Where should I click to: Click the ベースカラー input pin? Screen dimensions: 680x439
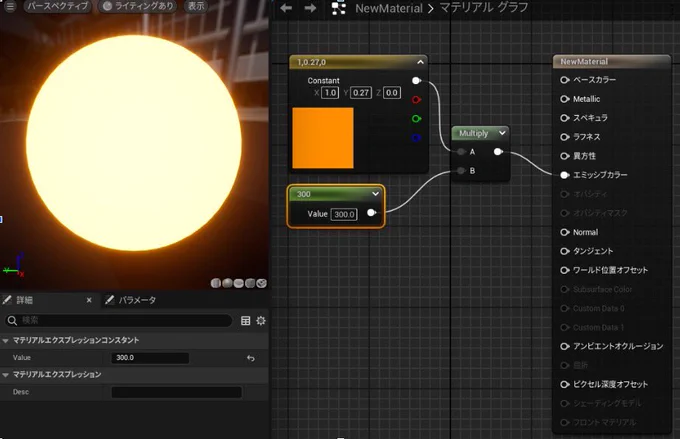564,80
